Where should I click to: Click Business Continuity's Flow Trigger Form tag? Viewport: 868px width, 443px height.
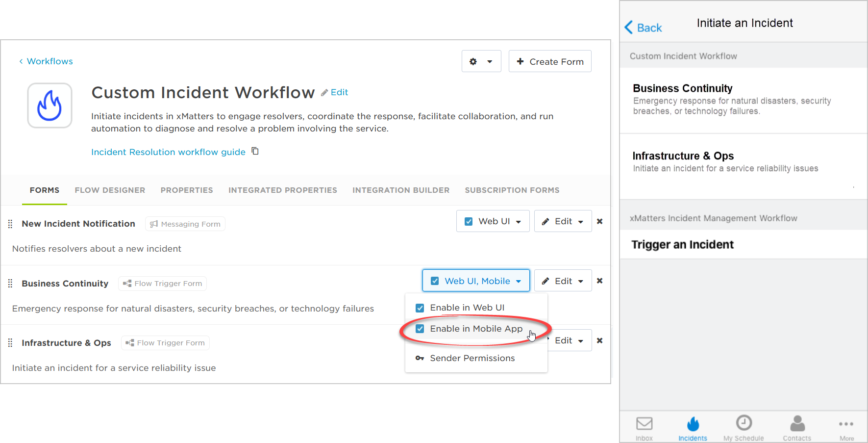point(162,284)
